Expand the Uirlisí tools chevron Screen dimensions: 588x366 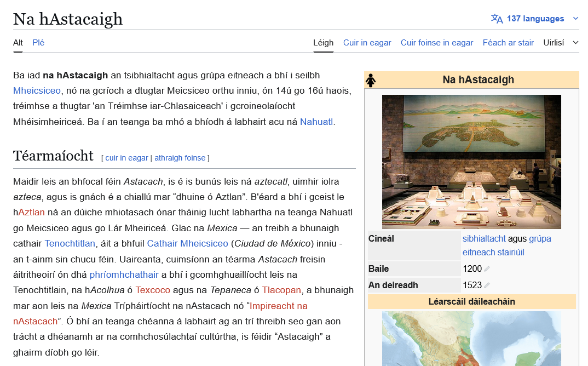pos(575,42)
